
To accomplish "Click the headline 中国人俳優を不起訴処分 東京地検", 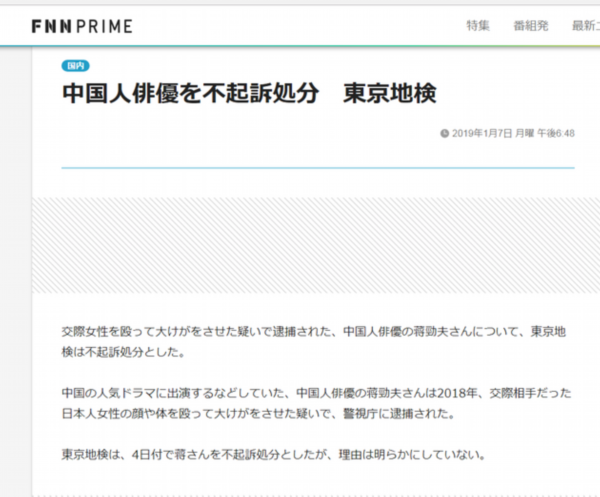I will click(x=249, y=93).
